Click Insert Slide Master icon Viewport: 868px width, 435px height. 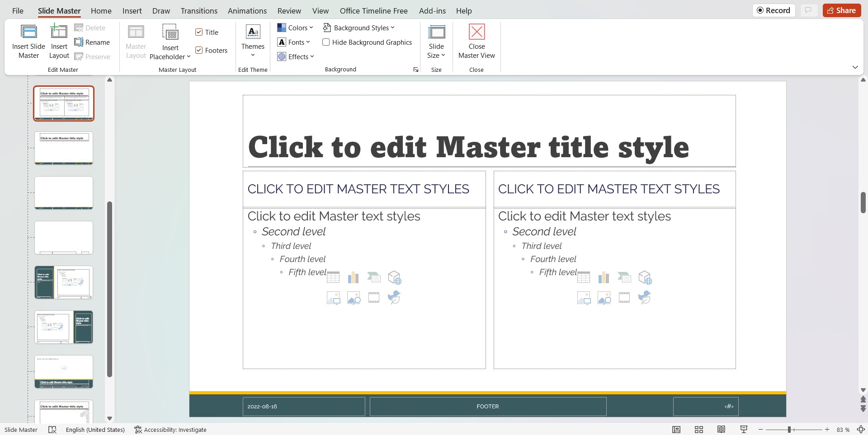(x=28, y=41)
